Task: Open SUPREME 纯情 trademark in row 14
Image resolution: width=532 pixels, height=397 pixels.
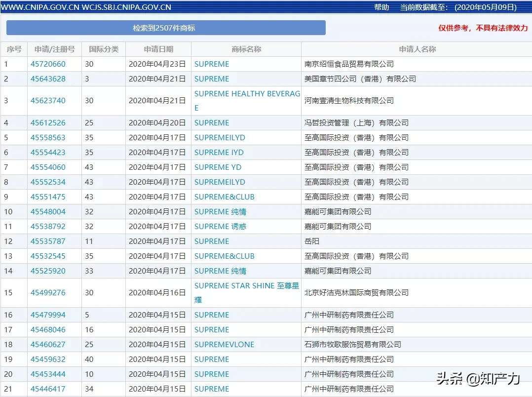Action: click(220, 271)
